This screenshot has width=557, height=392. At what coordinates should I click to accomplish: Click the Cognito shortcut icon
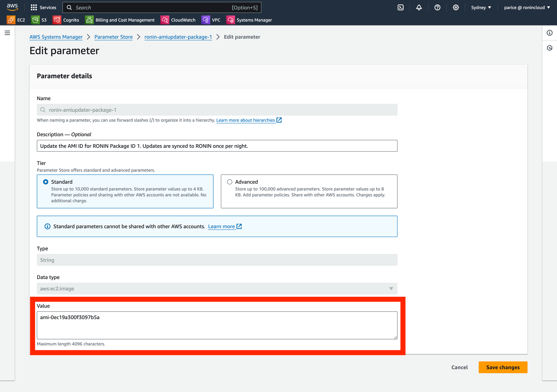pos(57,20)
